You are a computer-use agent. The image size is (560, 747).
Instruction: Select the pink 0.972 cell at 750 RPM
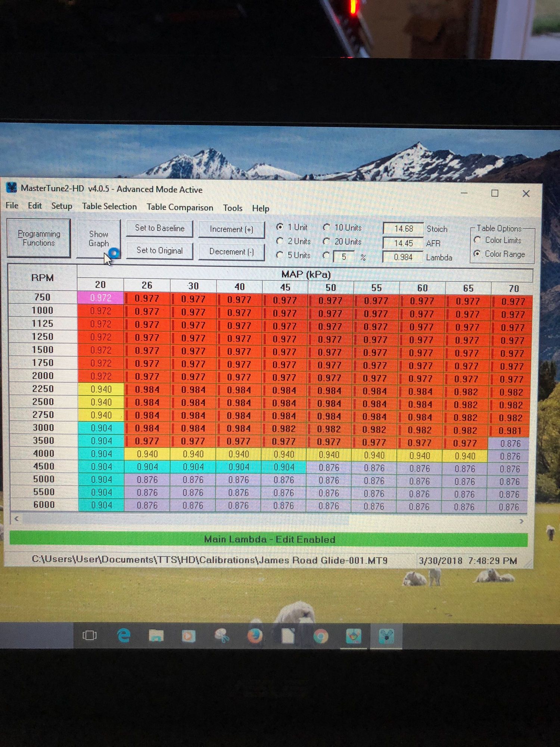pos(100,298)
